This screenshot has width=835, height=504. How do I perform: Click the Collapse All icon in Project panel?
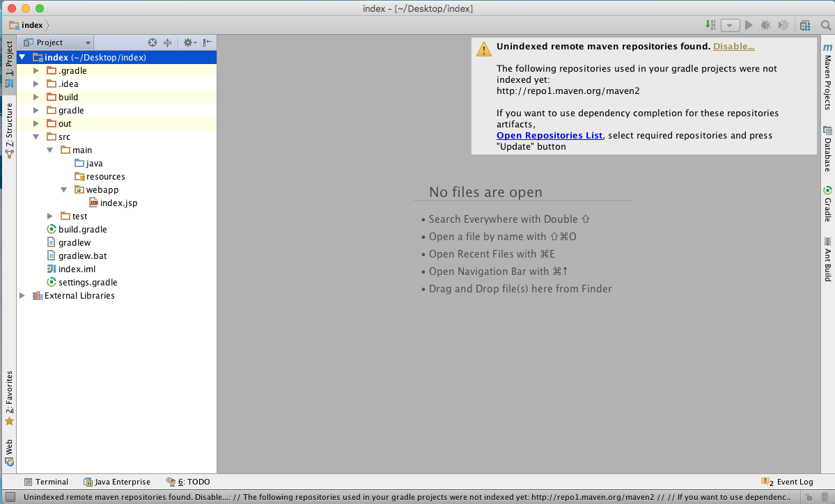click(x=167, y=42)
